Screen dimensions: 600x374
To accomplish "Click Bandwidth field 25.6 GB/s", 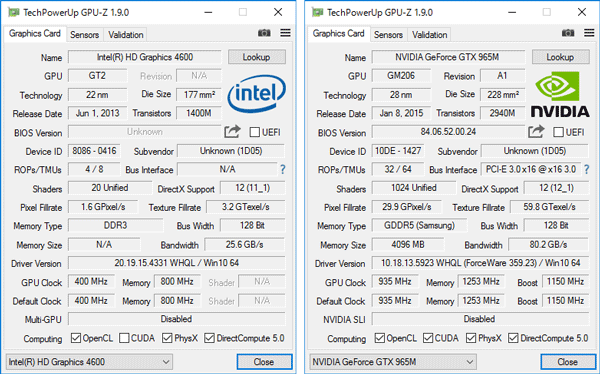I will 245,244.
